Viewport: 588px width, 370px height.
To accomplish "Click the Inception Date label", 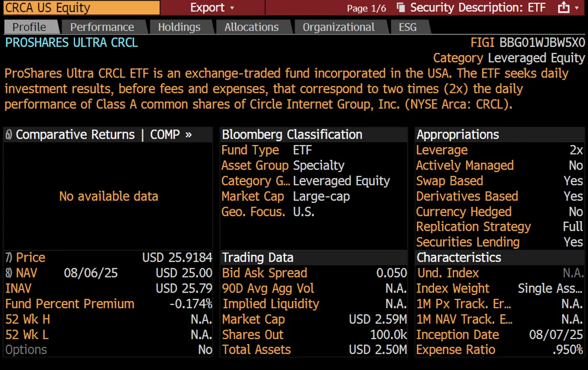I will tap(458, 335).
